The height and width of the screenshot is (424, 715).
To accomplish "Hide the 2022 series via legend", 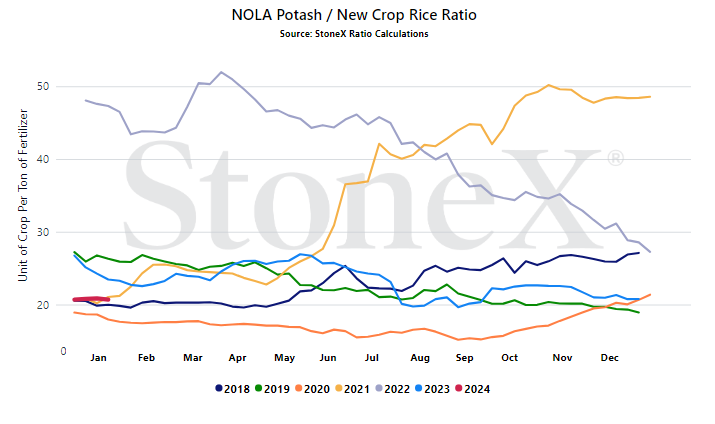I will click(393, 389).
